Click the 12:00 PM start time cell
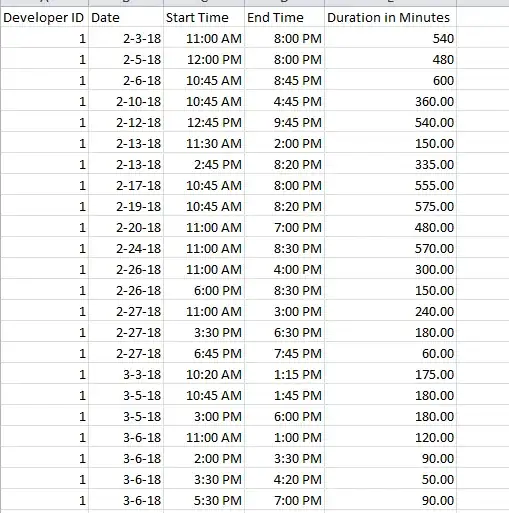This screenshot has width=509, height=513. pos(204,59)
